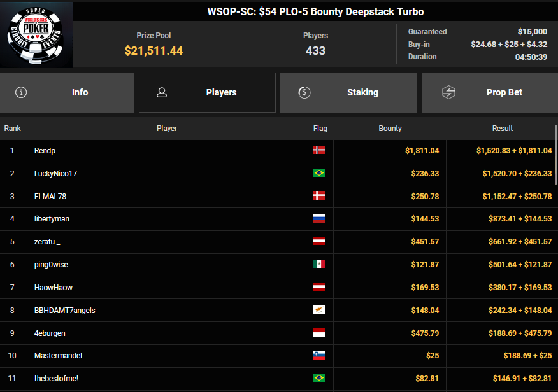Click the WSOP Super Circuit poker logo

(36, 34)
